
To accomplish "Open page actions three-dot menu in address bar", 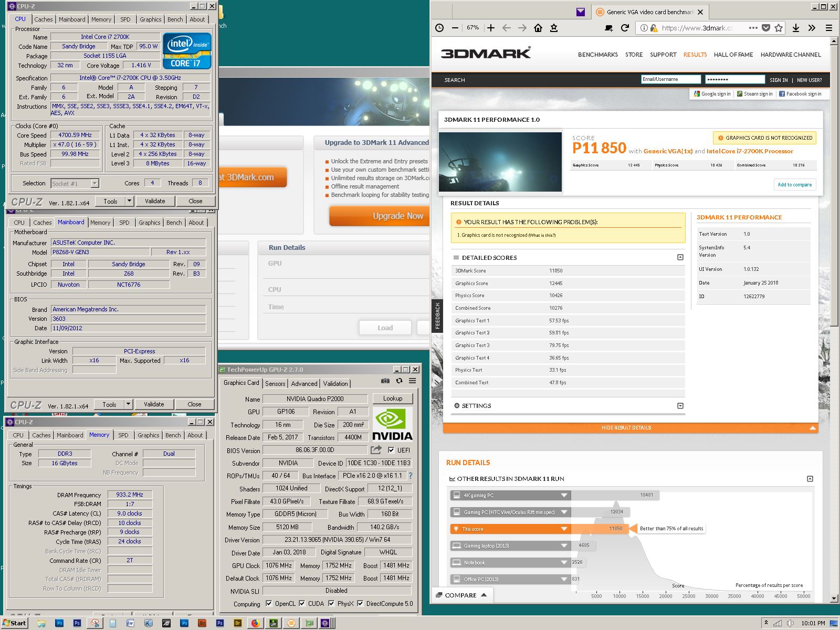I will pyautogui.click(x=753, y=28).
